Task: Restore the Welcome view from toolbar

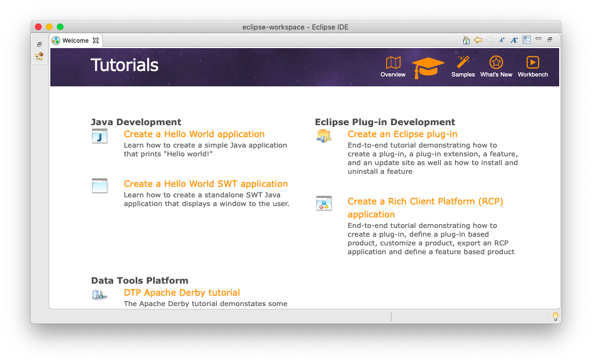Action: tap(550, 39)
